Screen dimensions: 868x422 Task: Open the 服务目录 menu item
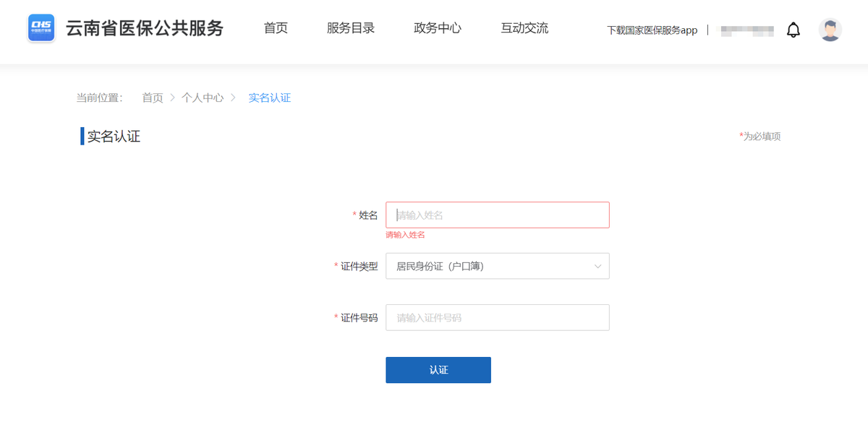pyautogui.click(x=350, y=28)
